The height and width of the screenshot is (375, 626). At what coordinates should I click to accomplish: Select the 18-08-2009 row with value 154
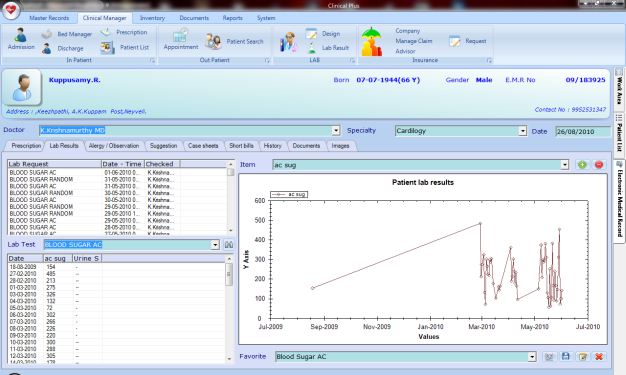pyautogui.click(x=116, y=267)
